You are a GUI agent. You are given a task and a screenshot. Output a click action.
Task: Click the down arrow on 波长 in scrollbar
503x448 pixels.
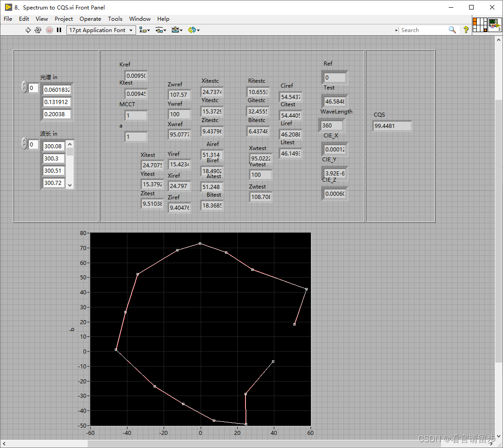[70, 185]
